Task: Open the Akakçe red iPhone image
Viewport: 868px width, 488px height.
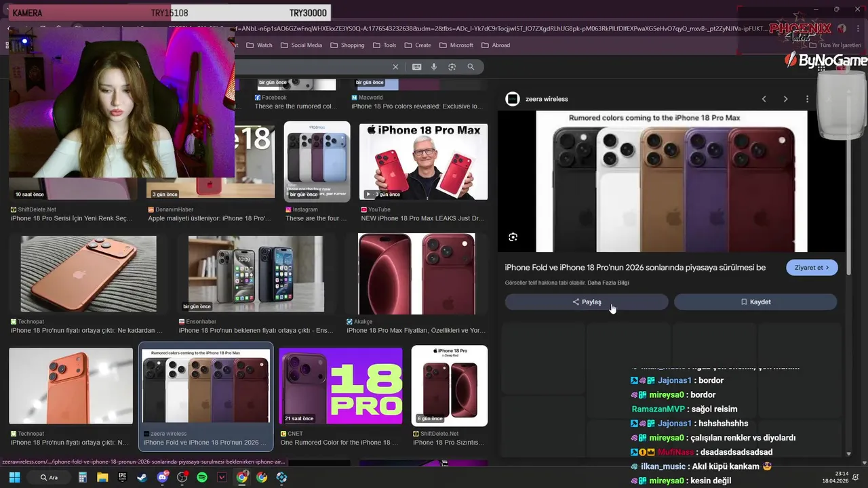Action: click(416, 274)
